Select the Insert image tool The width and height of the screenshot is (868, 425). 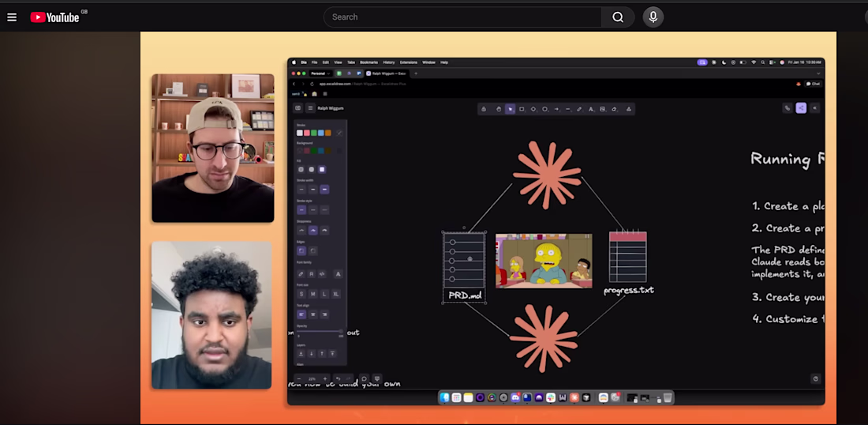tap(602, 109)
